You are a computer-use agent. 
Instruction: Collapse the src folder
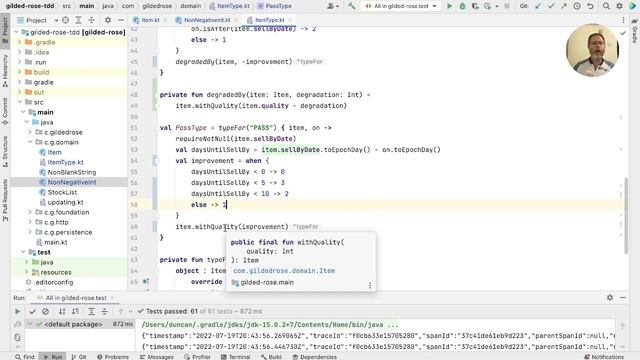pos(19,102)
